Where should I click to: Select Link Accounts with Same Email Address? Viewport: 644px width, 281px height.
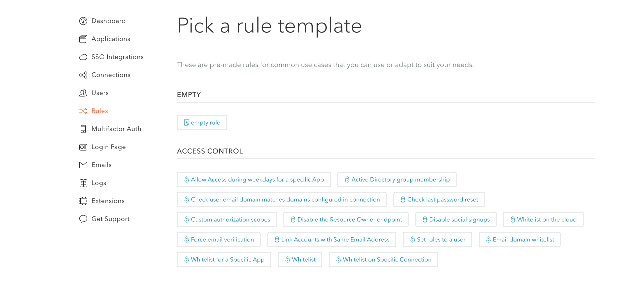[x=331, y=239]
